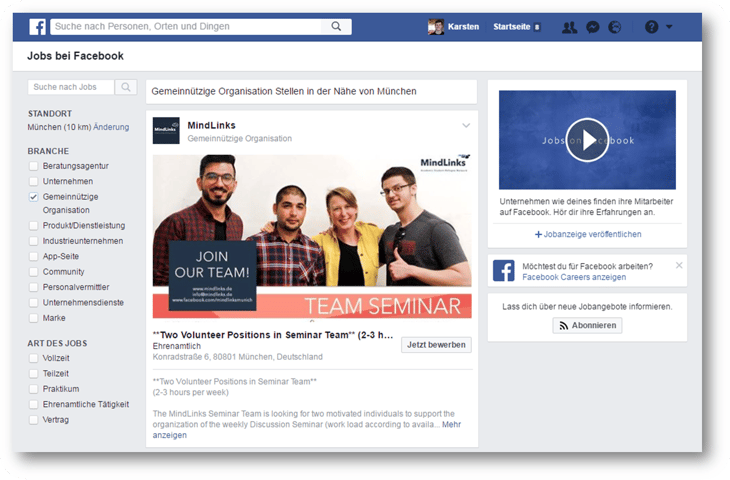Uncheck Gemeinnützige Organisation checkbox
Image resolution: width=730 pixels, height=480 pixels.
pyautogui.click(x=34, y=197)
